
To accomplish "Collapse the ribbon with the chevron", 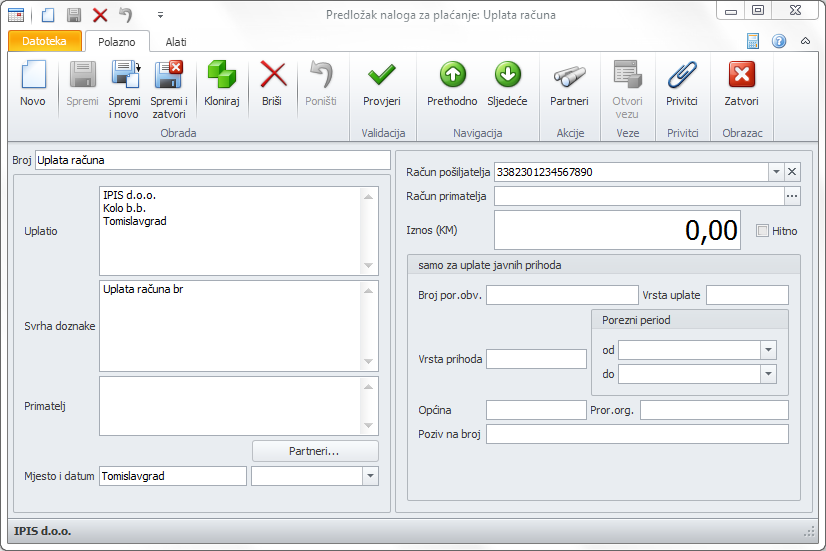I will pos(805,41).
